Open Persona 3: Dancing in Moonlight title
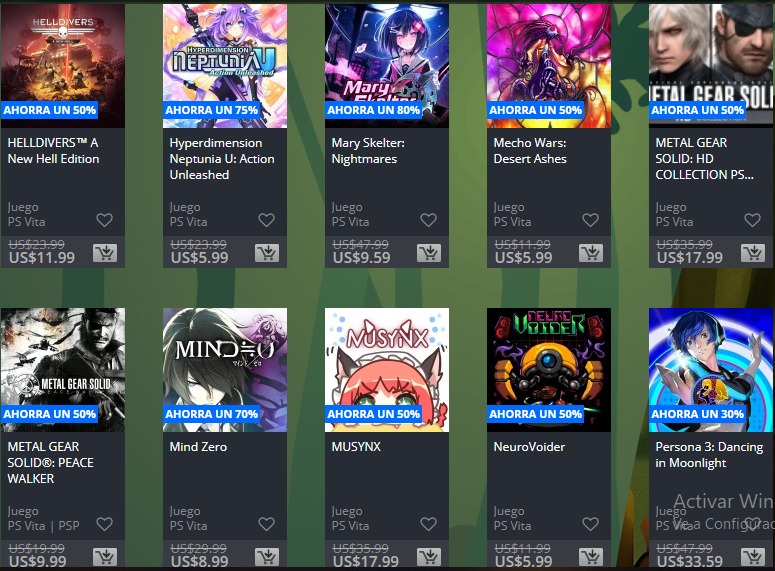Image resolution: width=775 pixels, height=571 pixels. point(709,455)
